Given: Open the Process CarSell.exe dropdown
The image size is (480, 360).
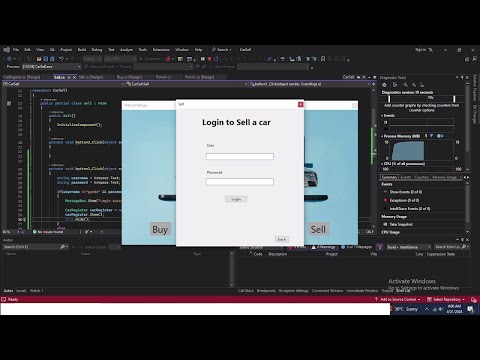Looking at the screenshot, I should coord(51,67).
